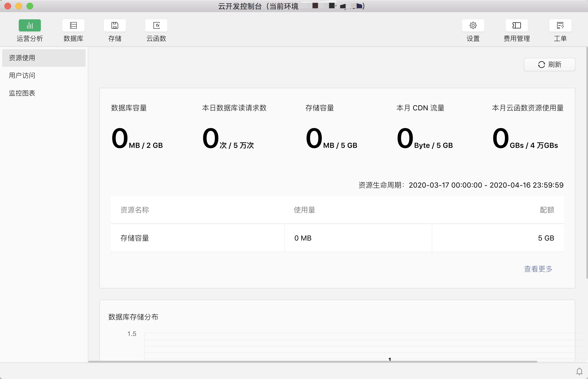Click the vertical scrollbar on right
Screen dimensions: 588x379
pyautogui.click(x=587, y=163)
